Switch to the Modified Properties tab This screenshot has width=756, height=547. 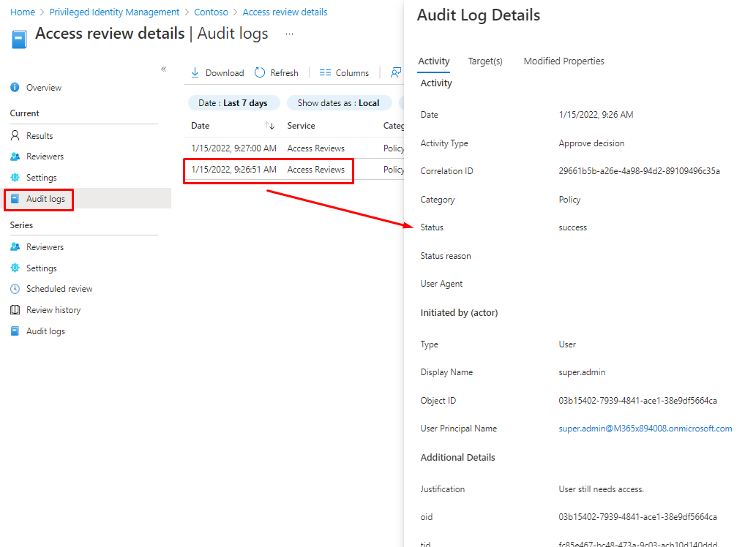click(x=564, y=61)
